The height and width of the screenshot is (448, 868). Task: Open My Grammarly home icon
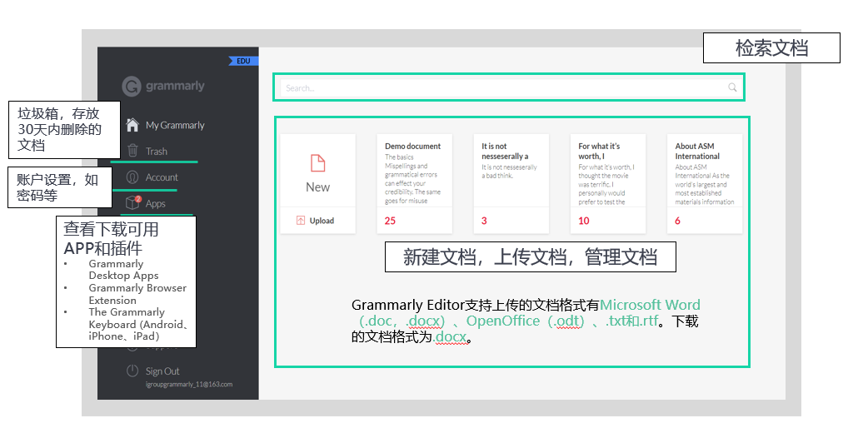(x=132, y=125)
